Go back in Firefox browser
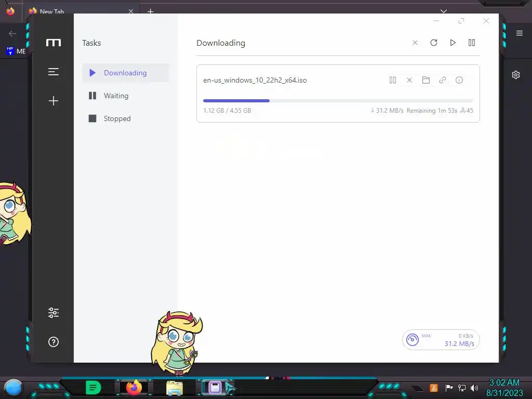This screenshot has height=399, width=532. 12,34
